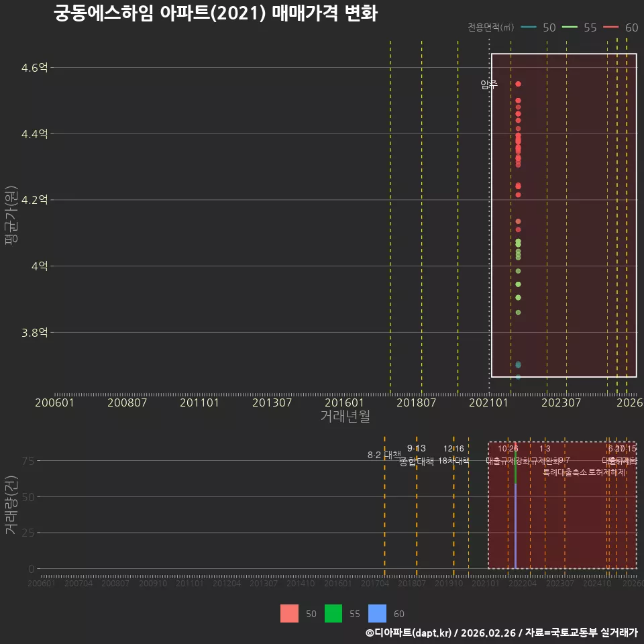Click the 3.8억 y-axis label
This screenshot has height=644, width=644.
[34, 332]
